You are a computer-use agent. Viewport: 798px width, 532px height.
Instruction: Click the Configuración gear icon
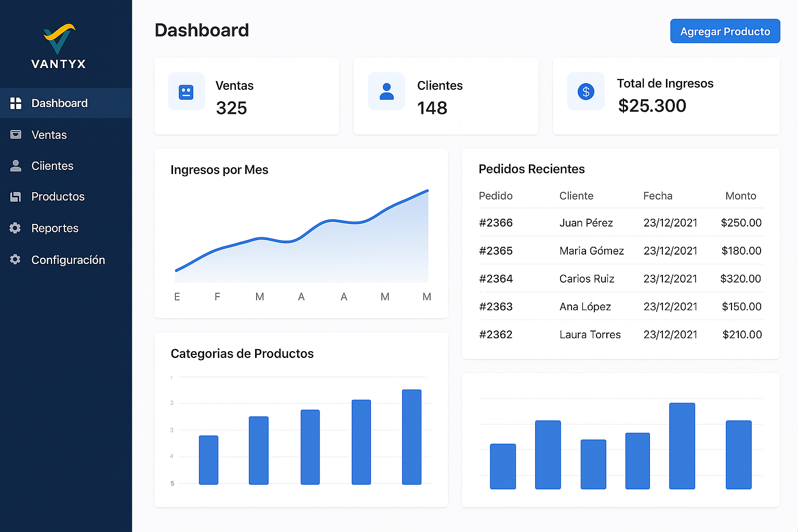(x=16, y=259)
